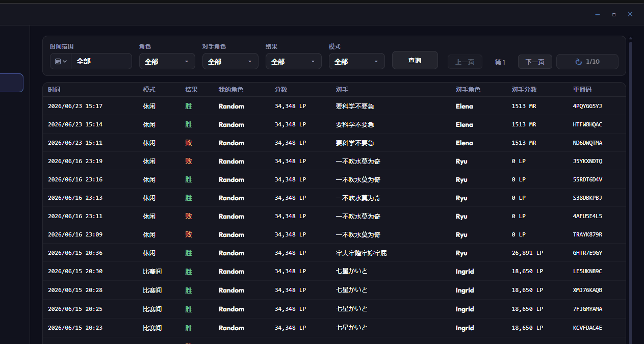Click the 查询 search button

point(415,60)
